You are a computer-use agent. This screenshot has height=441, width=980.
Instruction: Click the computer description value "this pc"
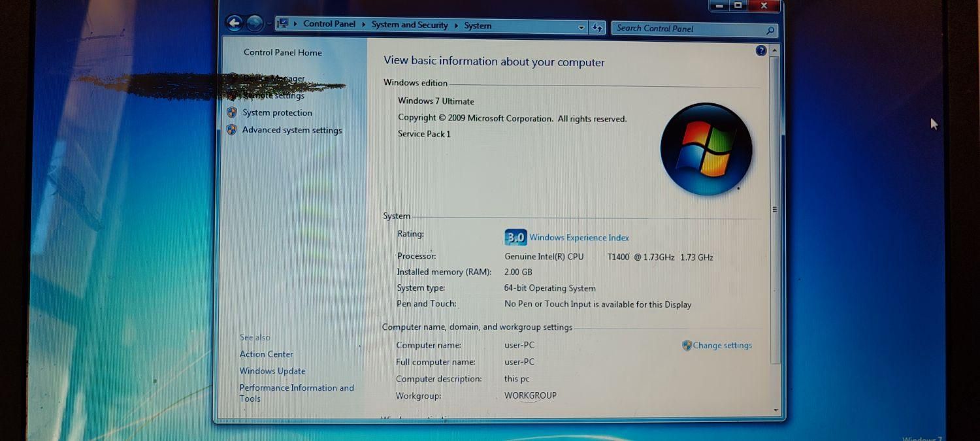pyautogui.click(x=517, y=379)
